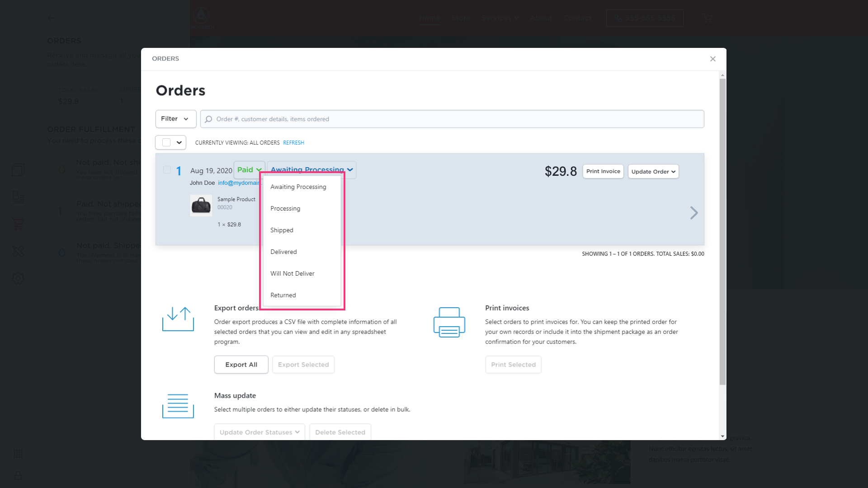The width and height of the screenshot is (868, 488).
Task: Click the scrollbar down arrow
Action: (x=722, y=436)
